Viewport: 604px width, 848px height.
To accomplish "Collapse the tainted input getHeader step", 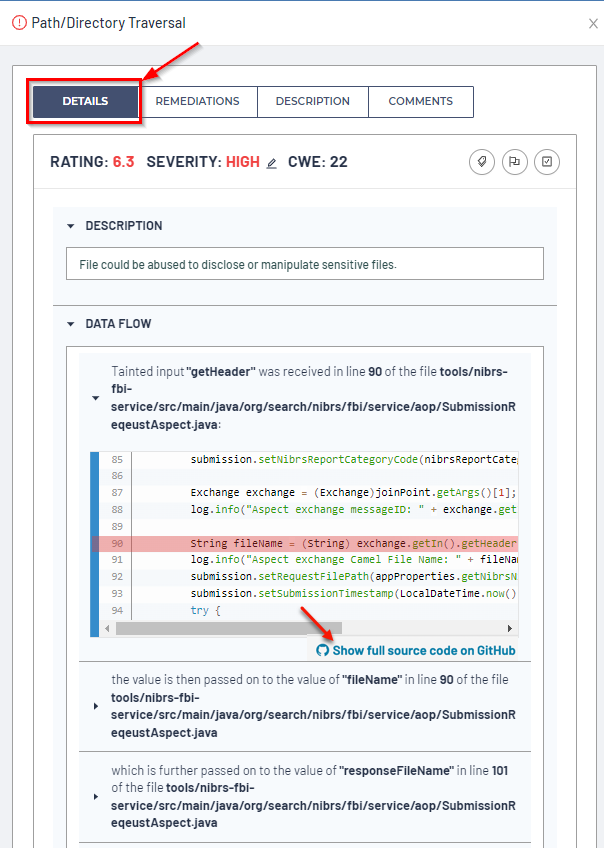I will point(95,398).
